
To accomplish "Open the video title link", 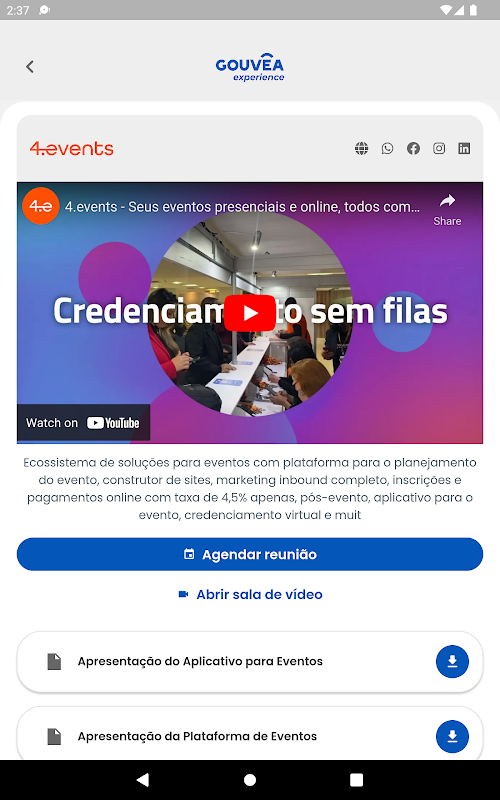I will tap(242, 207).
